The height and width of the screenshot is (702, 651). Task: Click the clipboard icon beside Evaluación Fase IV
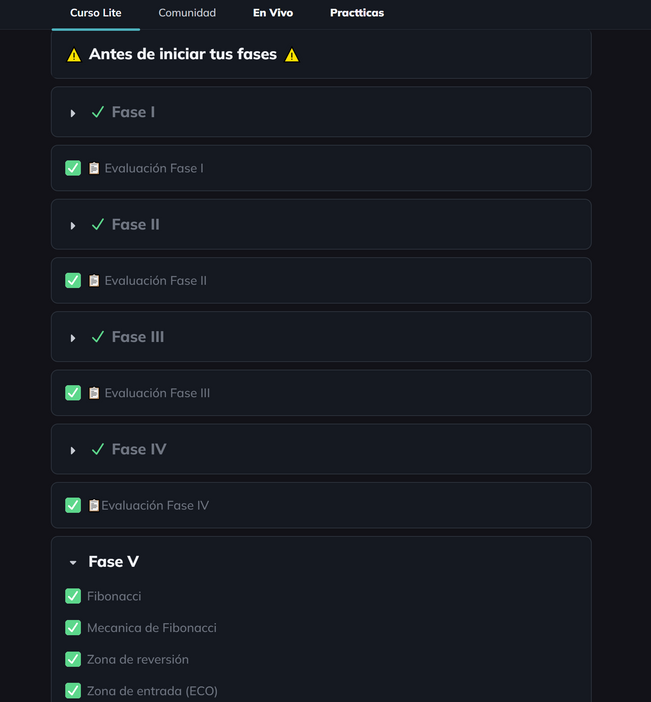tap(94, 505)
